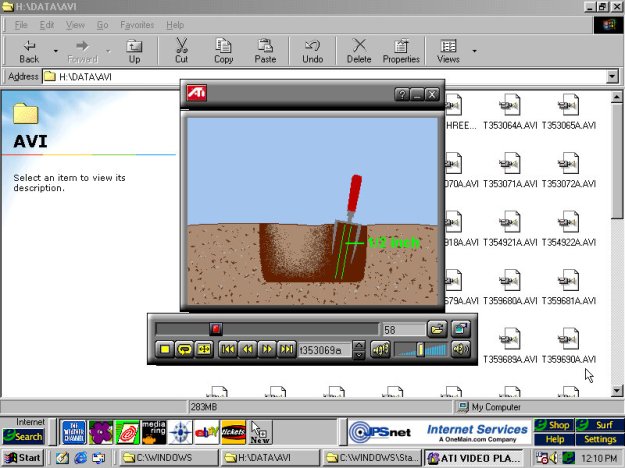Click the player volume slider
625x468 pixels.
pyautogui.click(x=420, y=349)
